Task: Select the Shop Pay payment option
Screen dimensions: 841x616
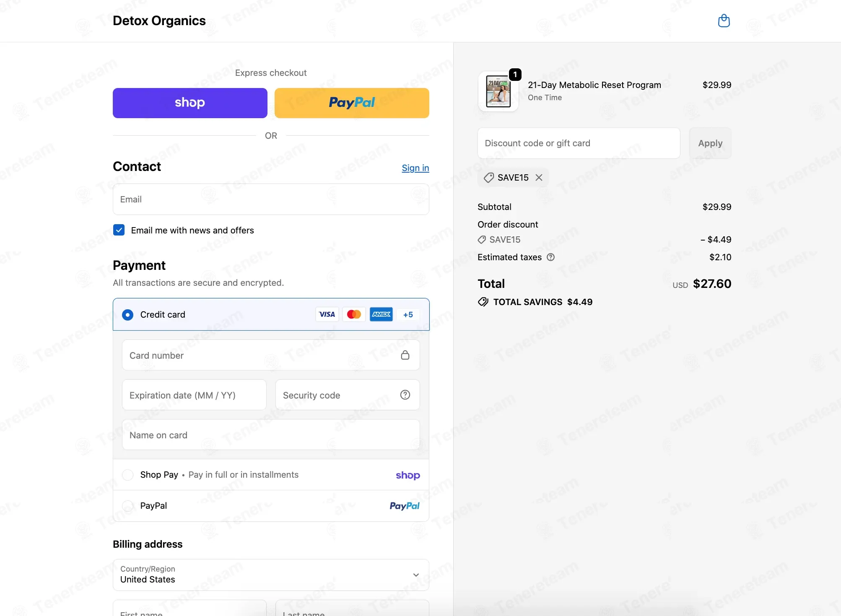Action: click(127, 475)
